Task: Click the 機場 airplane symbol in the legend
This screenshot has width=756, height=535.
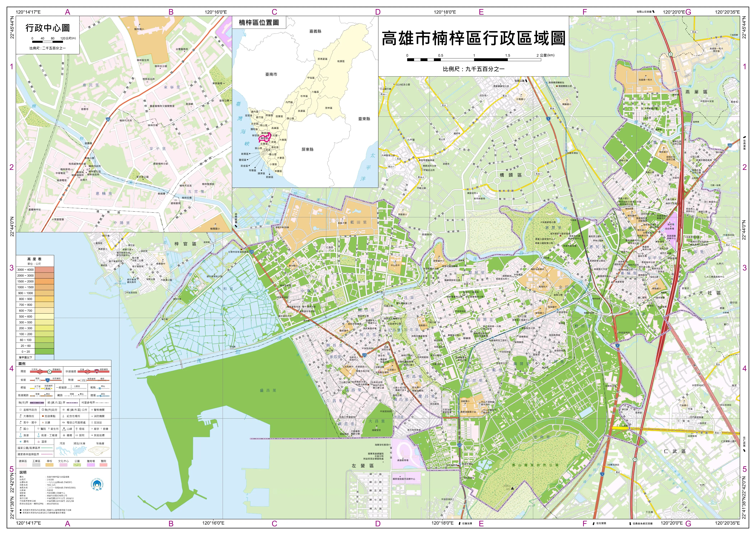Action: coord(64,435)
